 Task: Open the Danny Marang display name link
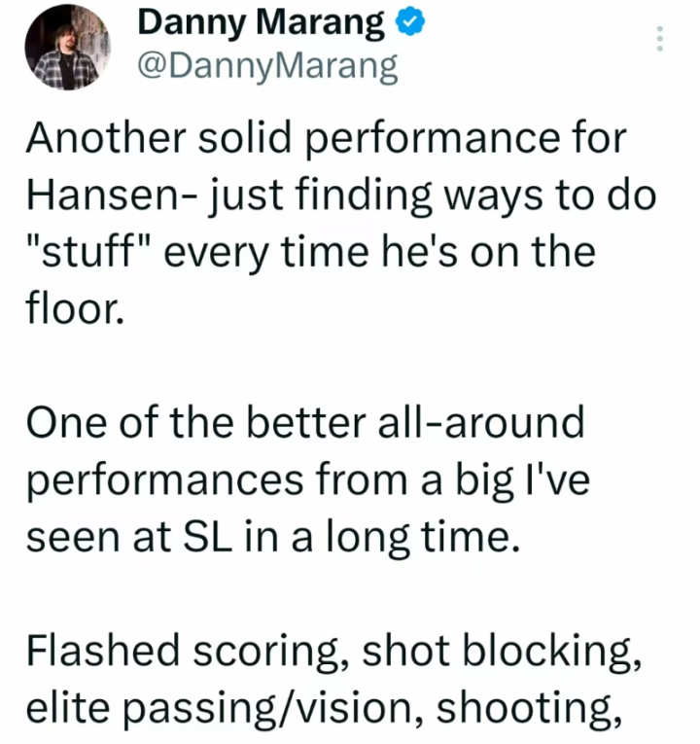tap(261, 22)
